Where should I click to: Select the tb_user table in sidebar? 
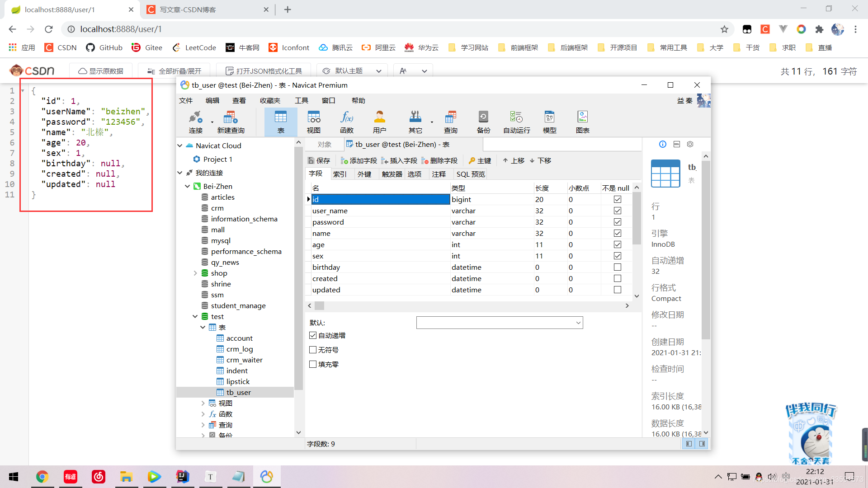tap(238, 392)
